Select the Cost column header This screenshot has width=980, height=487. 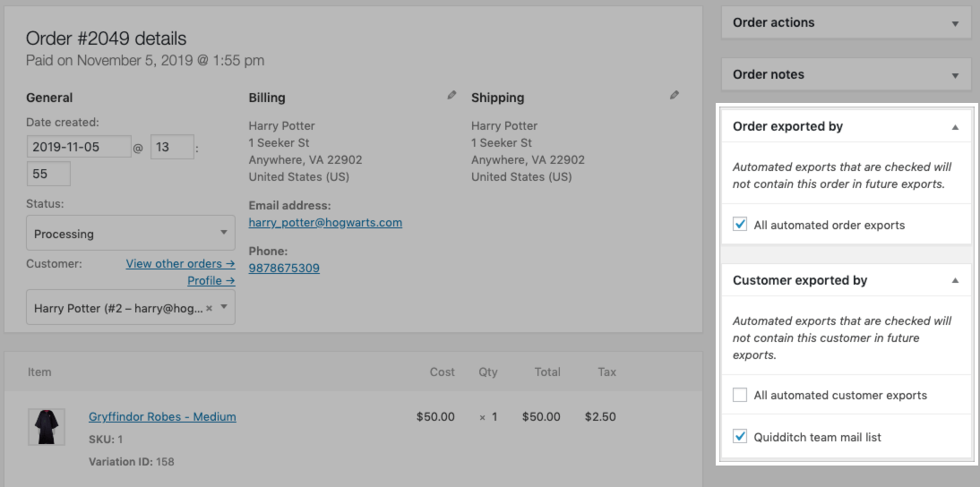click(x=442, y=372)
